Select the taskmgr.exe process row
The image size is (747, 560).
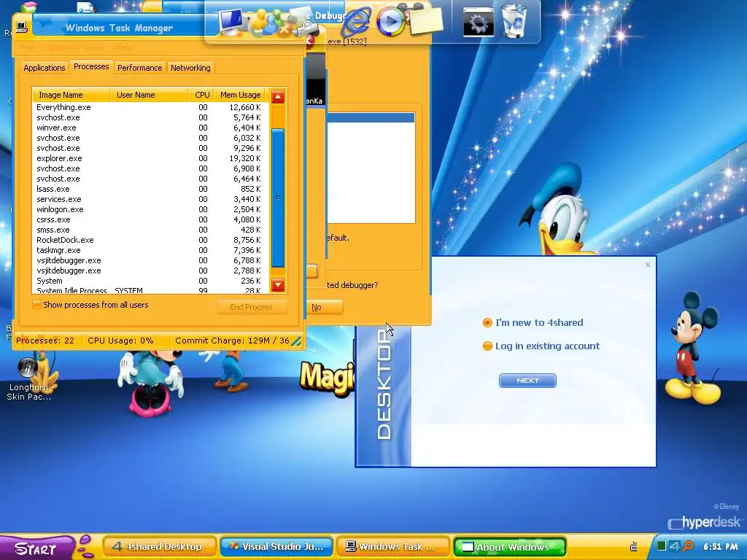tap(150, 250)
